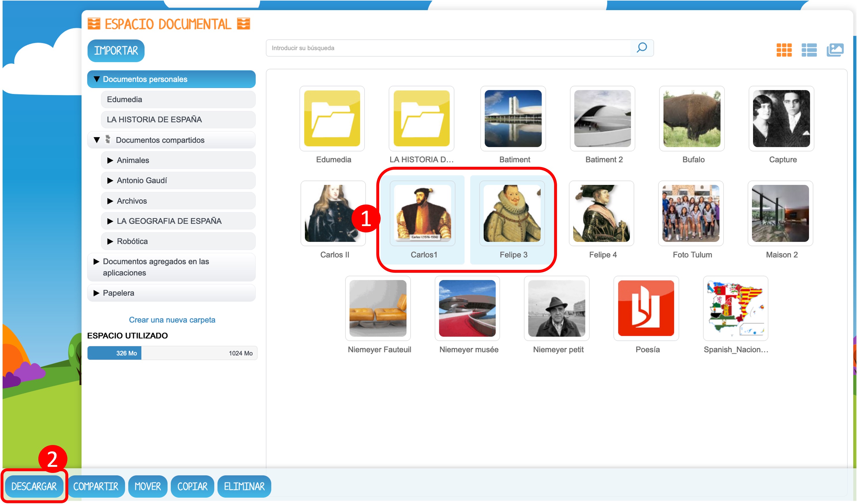Image resolution: width=857 pixels, height=504 pixels.
Task: Click shared documents icon beside Documentos compartidos
Action: click(x=107, y=139)
